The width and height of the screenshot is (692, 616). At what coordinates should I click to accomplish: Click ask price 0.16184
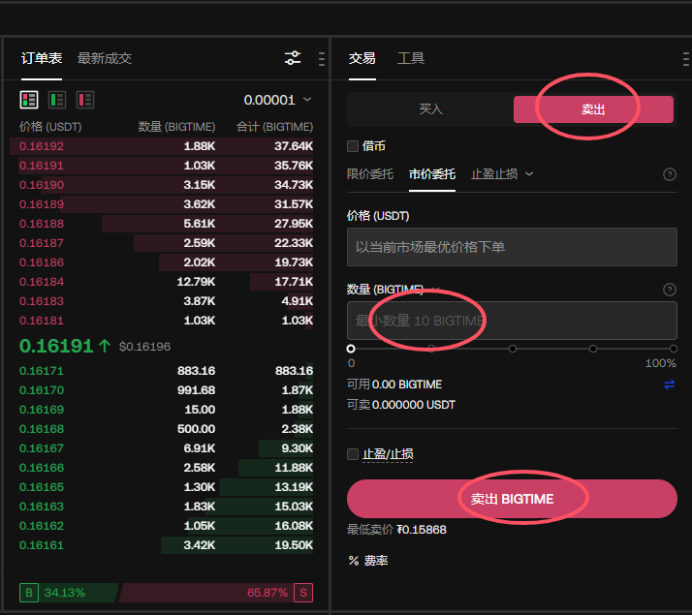point(41,282)
